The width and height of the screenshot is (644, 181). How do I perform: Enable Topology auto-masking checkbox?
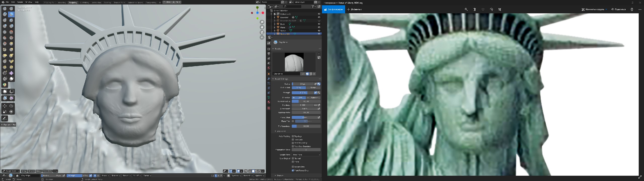293,136
